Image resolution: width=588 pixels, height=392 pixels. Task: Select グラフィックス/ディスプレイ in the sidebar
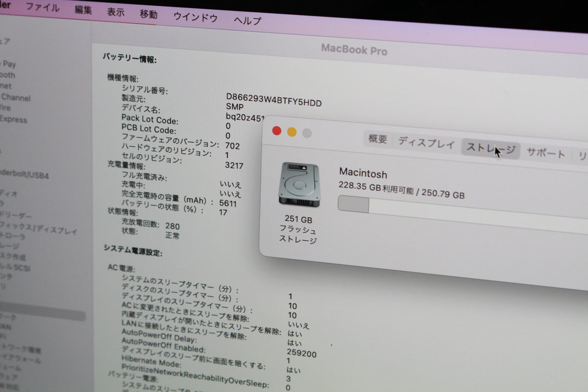pyautogui.click(x=39, y=228)
